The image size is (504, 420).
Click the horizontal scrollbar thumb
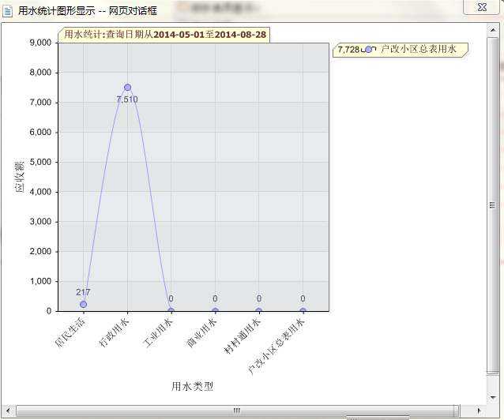pos(235,411)
